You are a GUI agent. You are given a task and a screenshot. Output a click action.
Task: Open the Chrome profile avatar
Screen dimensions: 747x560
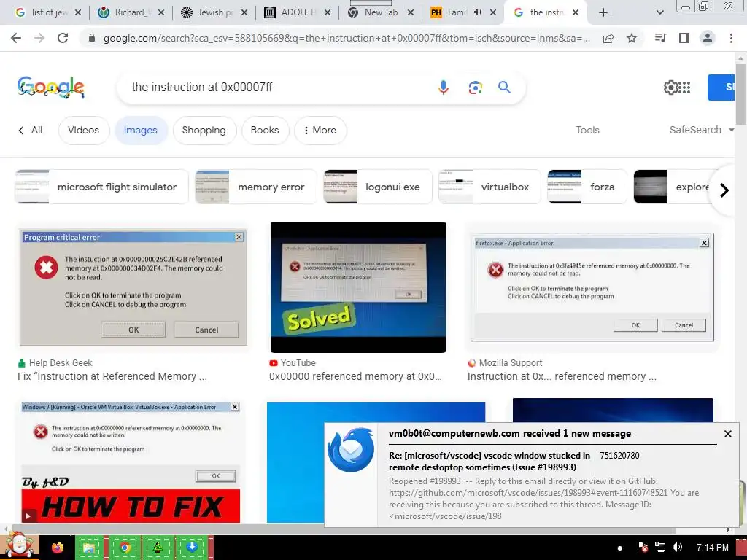click(708, 38)
